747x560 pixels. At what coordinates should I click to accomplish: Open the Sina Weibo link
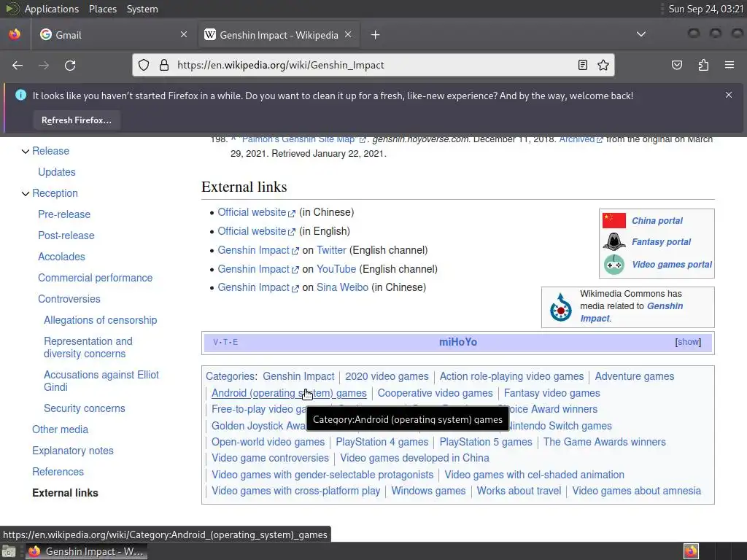tap(342, 287)
